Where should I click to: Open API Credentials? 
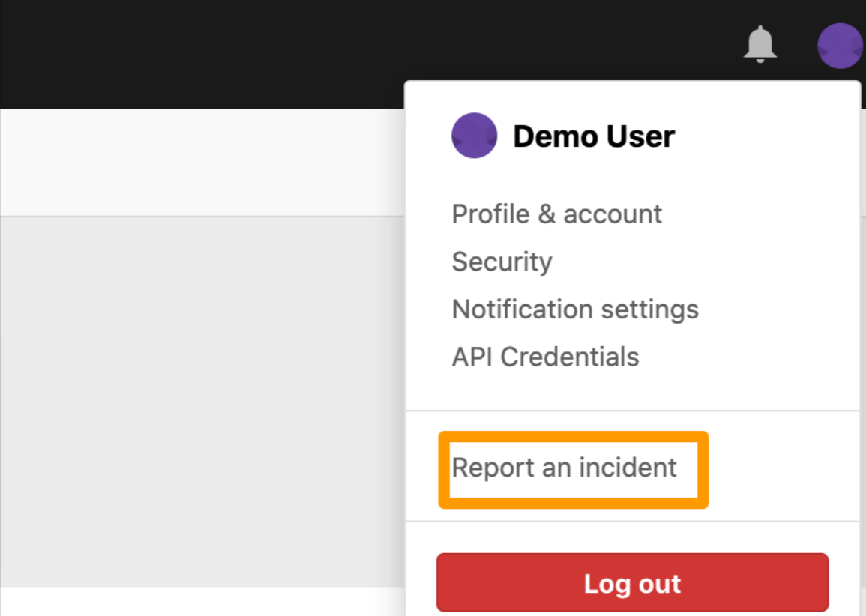[546, 357]
